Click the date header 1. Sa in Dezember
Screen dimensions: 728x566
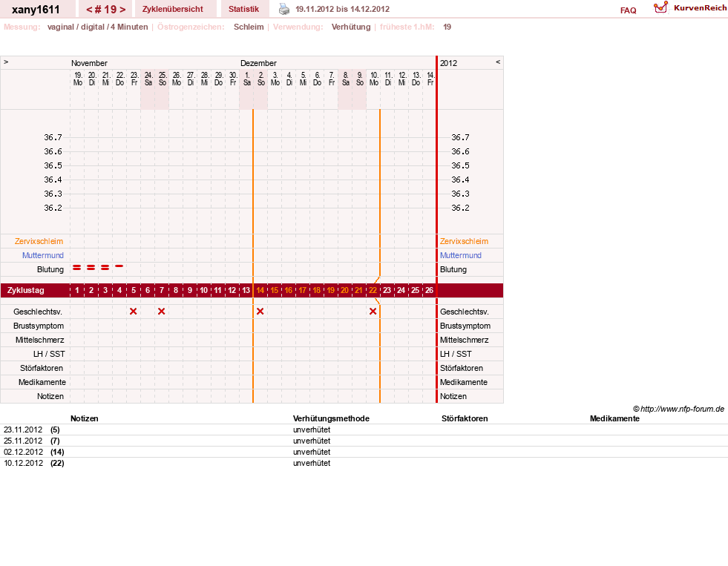click(247, 79)
